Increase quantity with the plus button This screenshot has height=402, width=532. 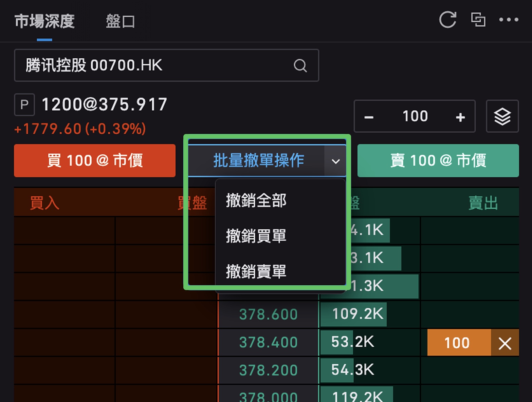[x=460, y=117]
